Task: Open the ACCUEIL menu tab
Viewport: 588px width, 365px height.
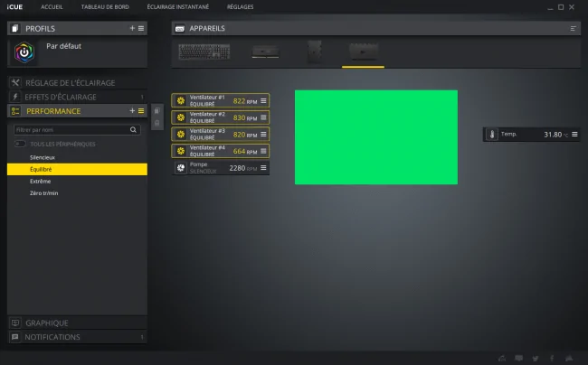Action: 52,6
